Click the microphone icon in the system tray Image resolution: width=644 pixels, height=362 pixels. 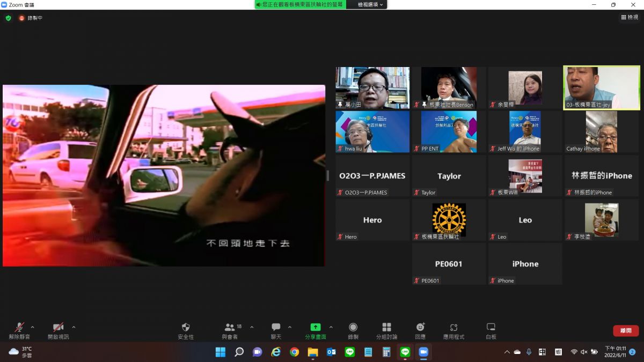(529, 352)
